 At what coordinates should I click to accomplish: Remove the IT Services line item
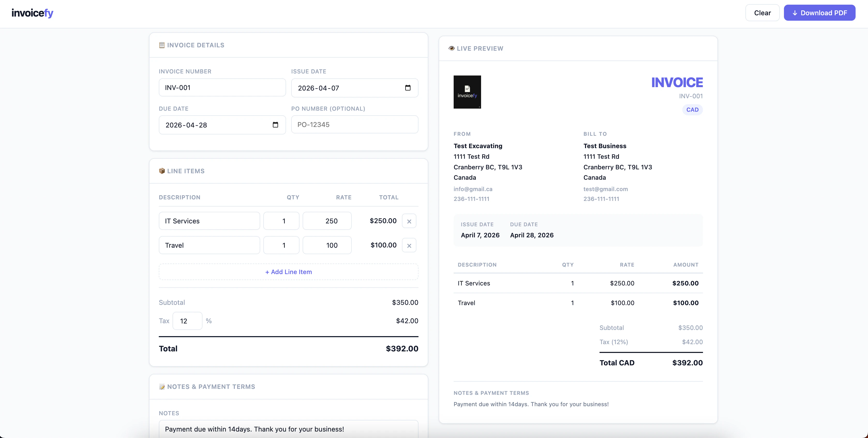pos(409,221)
